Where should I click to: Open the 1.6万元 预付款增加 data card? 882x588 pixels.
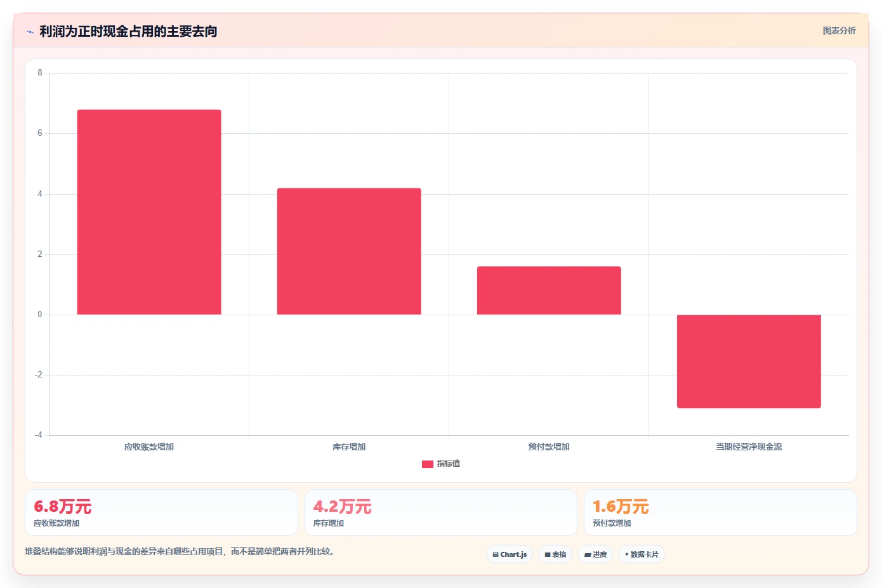[x=720, y=513]
